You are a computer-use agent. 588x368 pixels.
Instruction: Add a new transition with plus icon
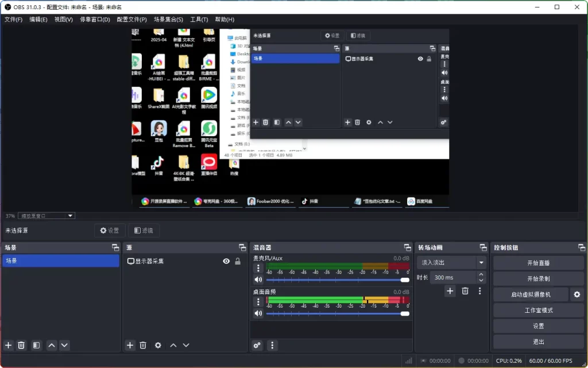point(450,291)
